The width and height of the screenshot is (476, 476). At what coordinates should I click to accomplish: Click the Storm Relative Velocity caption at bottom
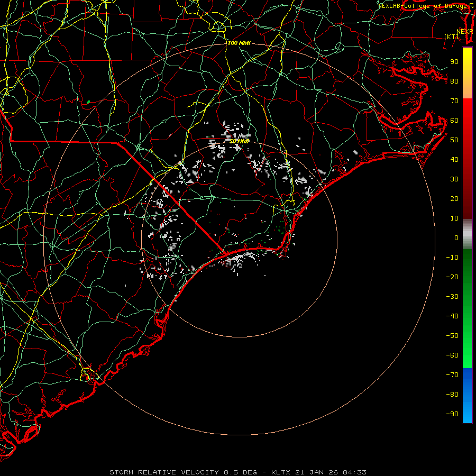238,472
